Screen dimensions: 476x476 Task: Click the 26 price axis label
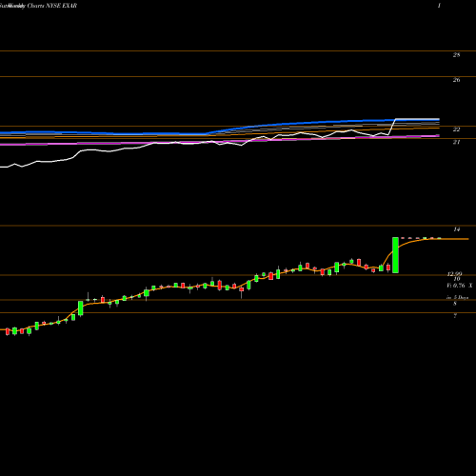tap(456, 80)
